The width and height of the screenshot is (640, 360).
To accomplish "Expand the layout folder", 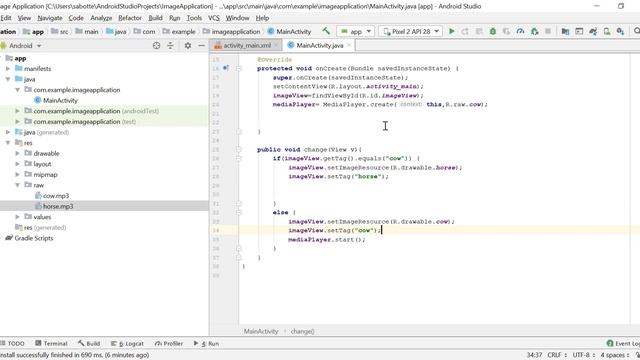I will [18, 164].
